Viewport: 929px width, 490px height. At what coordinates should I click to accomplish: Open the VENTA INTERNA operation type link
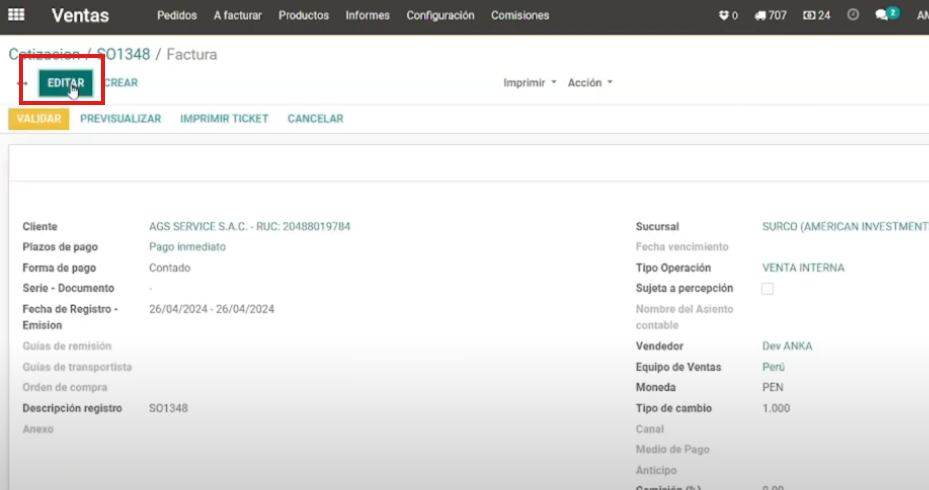click(x=803, y=268)
